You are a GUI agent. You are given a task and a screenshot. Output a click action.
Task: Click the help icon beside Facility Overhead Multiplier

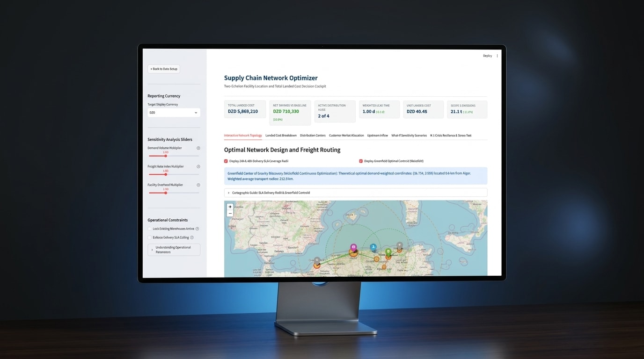point(198,185)
